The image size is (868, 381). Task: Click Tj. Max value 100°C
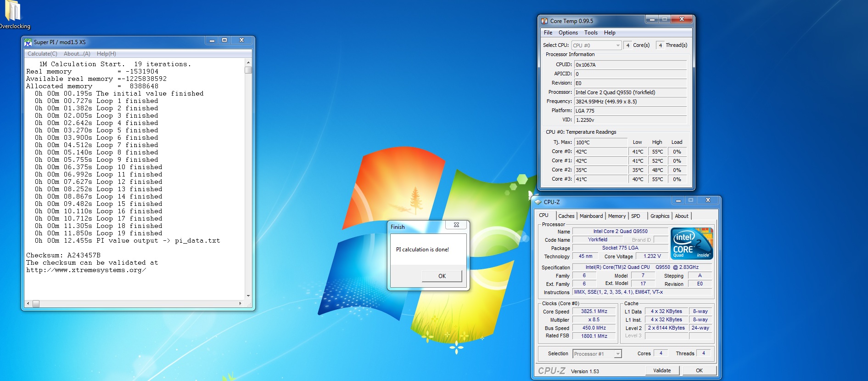click(x=600, y=142)
